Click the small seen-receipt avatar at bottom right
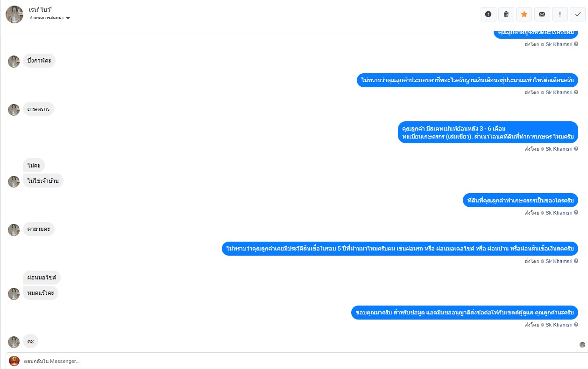The height and width of the screenshot is (369, 588). coord(582,345)
